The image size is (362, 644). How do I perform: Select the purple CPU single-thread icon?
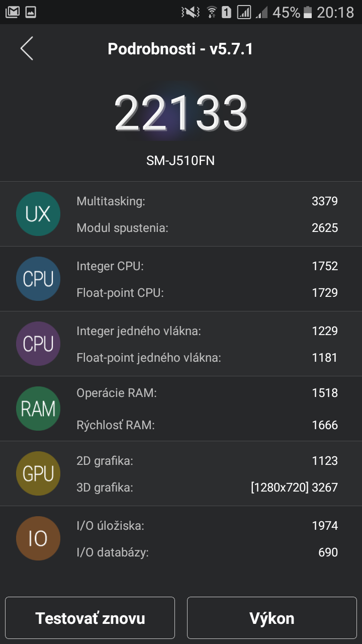click(x=38, y=344)
